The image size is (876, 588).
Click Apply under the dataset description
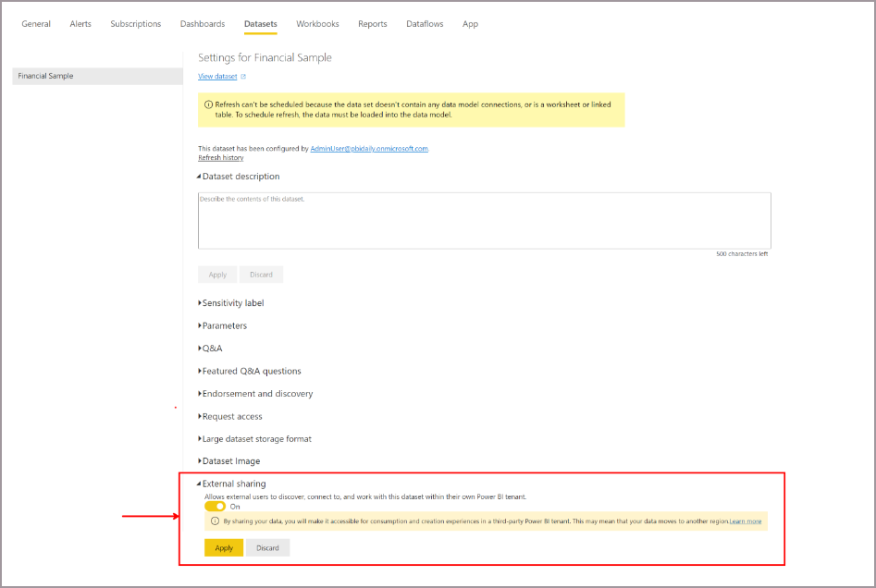(x=217, y=275)
